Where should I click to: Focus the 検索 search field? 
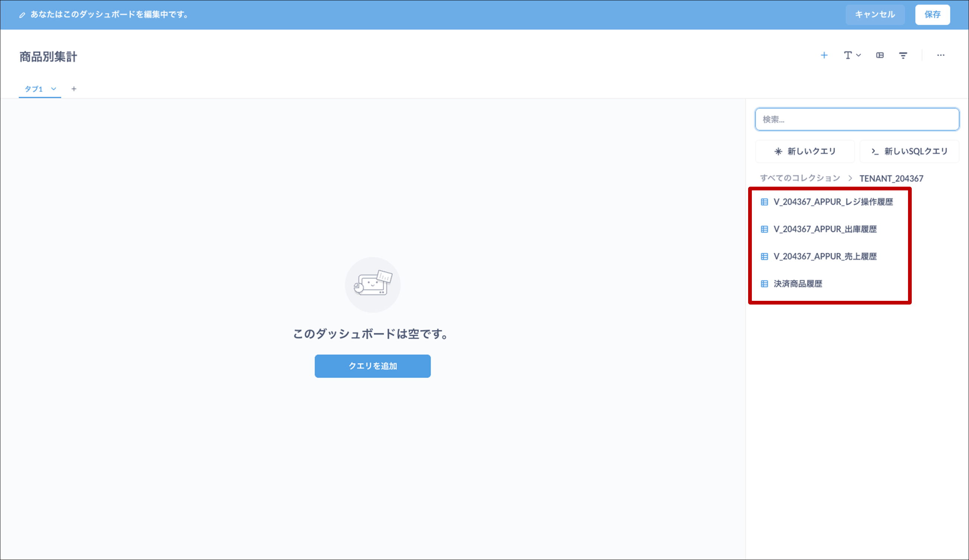click(857, 119)
